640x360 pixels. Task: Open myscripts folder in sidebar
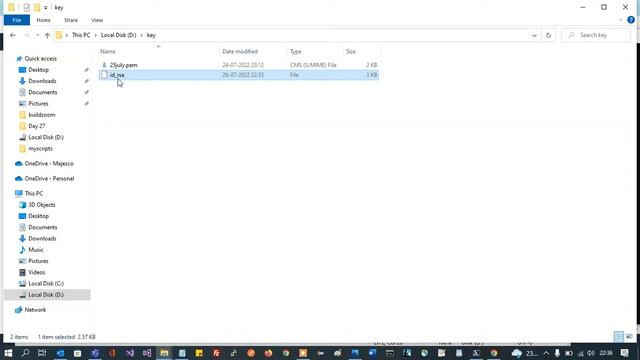(x=40, y=149)
